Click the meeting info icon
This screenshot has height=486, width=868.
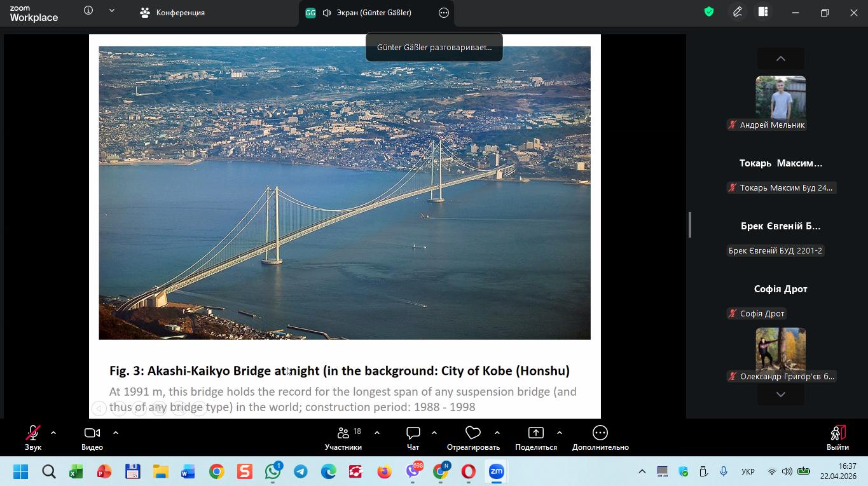[88, 11]
